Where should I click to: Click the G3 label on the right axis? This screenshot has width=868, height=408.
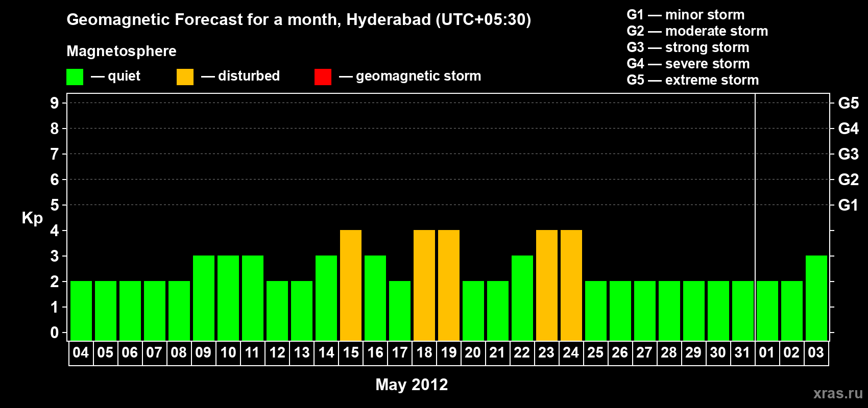[x=849, y=154]
